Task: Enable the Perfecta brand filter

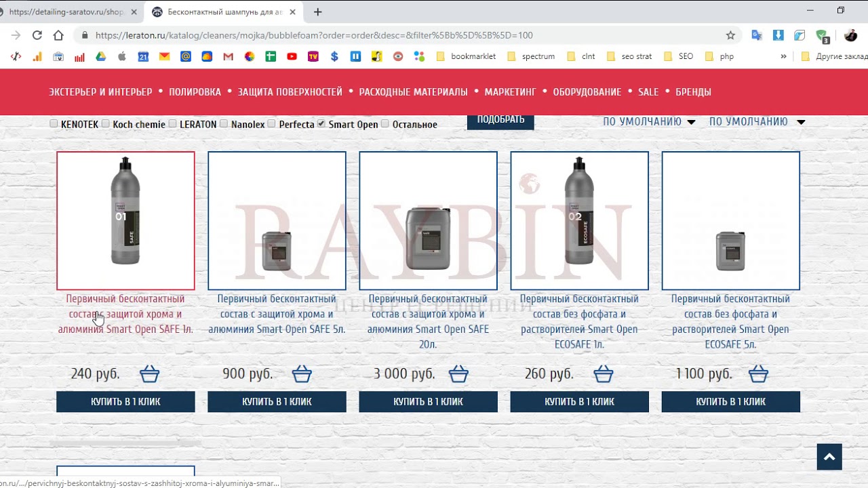Action: [271, 123]
